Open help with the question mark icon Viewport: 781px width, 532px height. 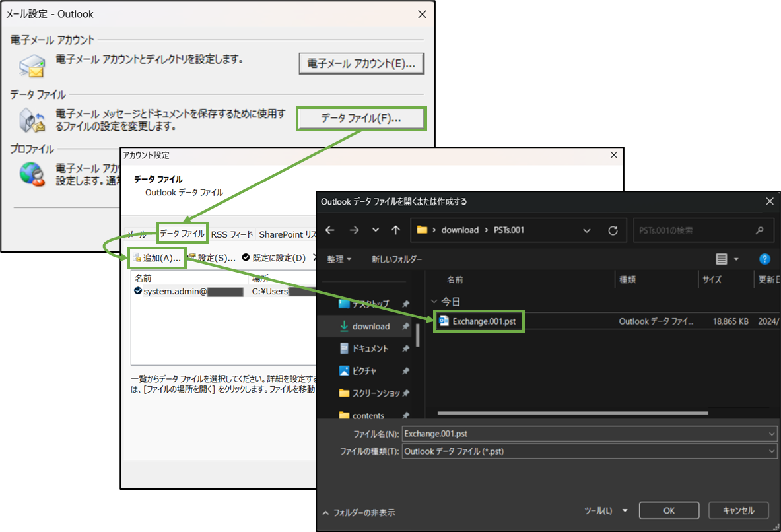[x=764, y=259]
